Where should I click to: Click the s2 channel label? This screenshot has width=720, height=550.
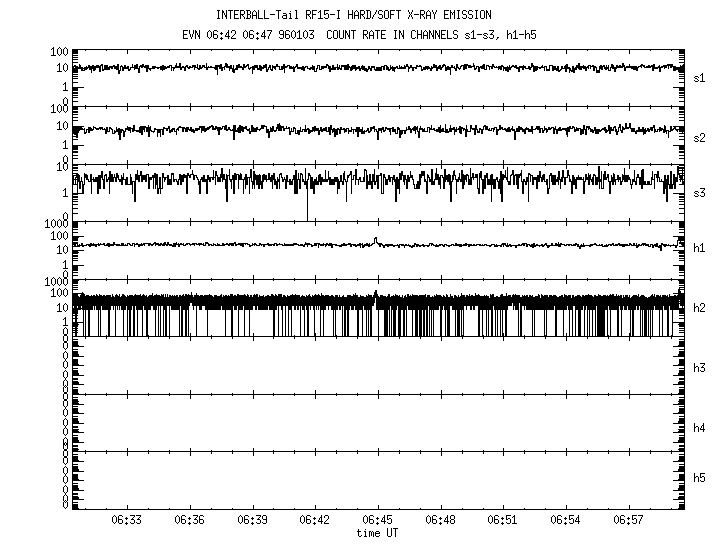pyautogui.click(x=700, y=137)
